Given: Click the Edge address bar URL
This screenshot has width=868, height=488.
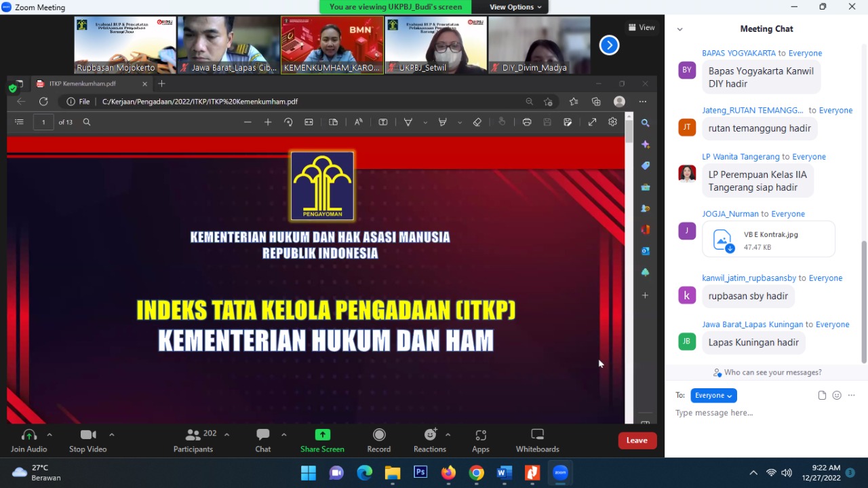Looking at the screenshot, I should click(x=200, y=102).
